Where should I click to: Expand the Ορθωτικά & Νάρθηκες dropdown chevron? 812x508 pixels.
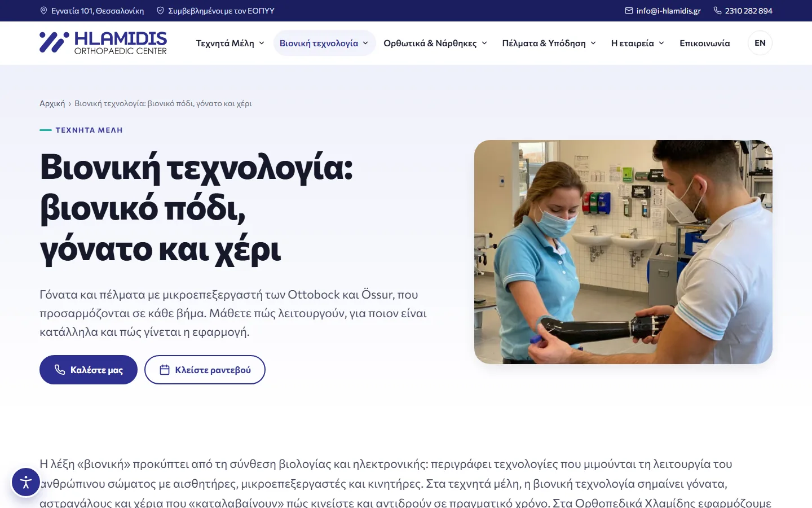tap(484, 43)
